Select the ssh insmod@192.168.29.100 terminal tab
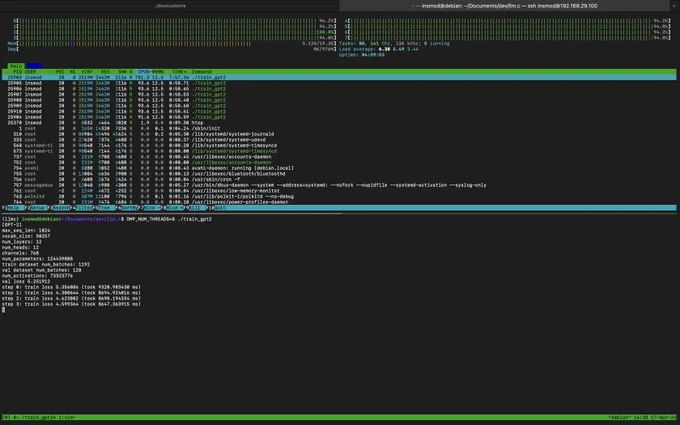The width and height of the screenshot is (680, 425). click(505, 6)
